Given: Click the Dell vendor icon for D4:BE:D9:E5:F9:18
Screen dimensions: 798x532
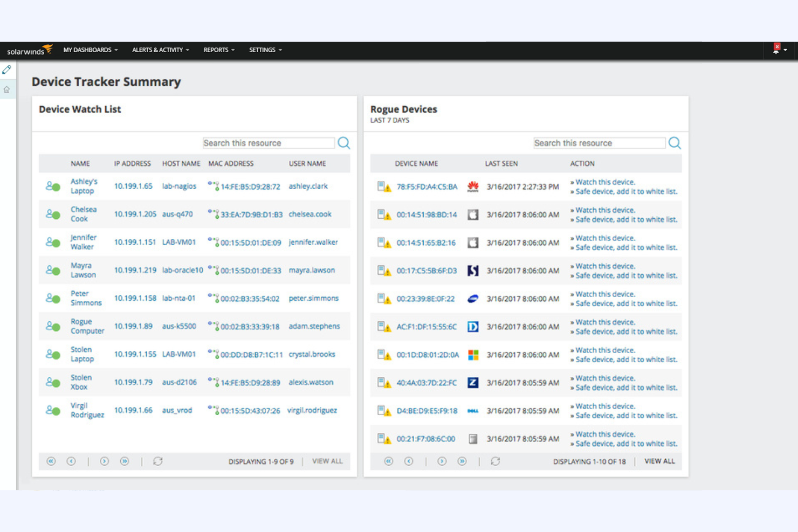Looking at the screenshot, I should tap(472, 411).
